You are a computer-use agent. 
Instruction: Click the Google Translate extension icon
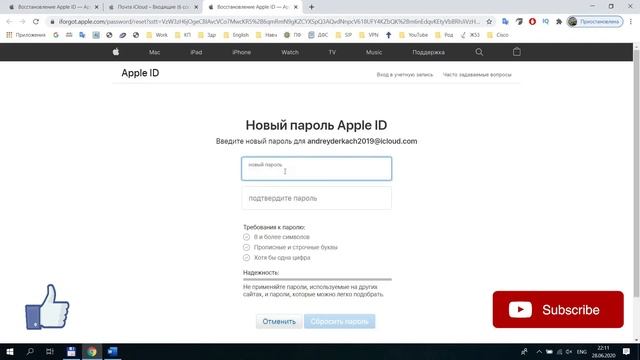tap(505, 21)
